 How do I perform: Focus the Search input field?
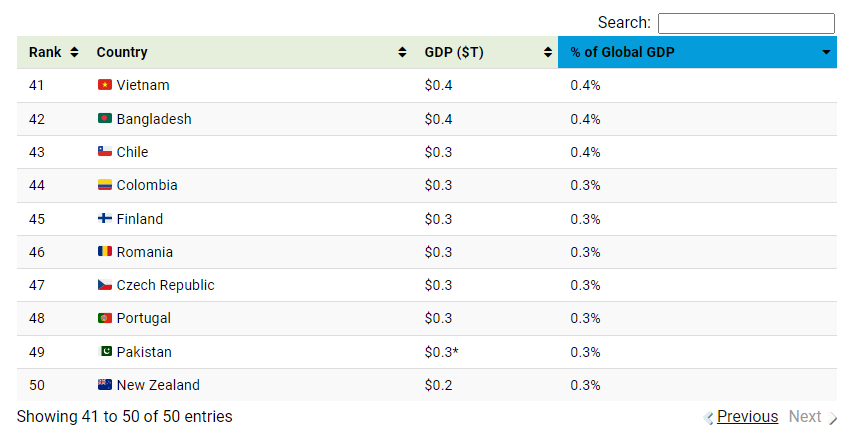pyautogui.click(x=746, y=23)
